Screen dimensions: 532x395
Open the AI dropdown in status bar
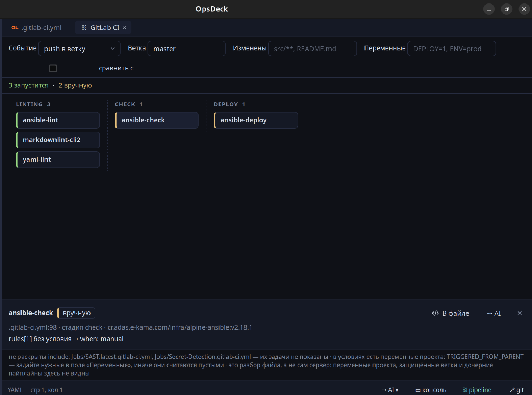coord(390,390)
